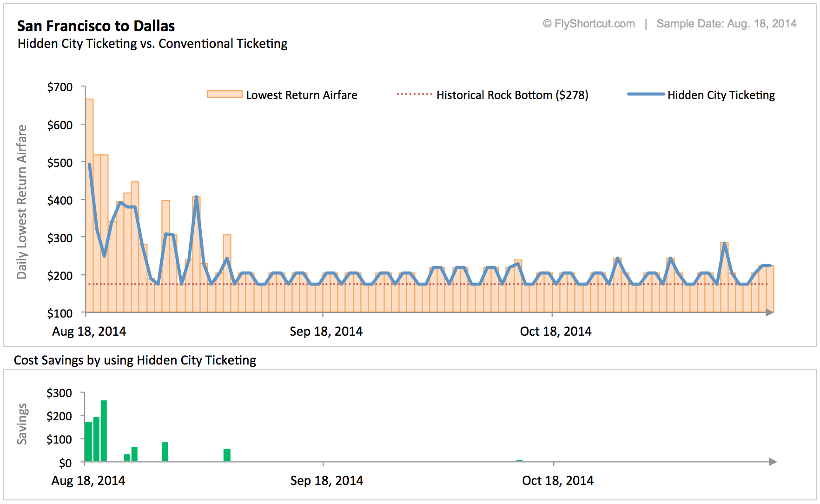
Task: Click the $0 label on the savings chart
Action: pos(65,463)
